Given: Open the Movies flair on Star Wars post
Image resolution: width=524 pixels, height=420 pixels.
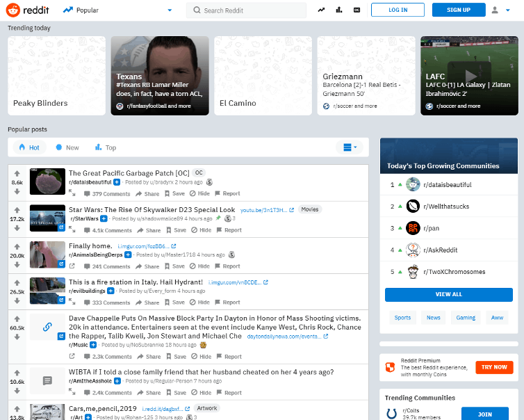Looking at the screenshot, I should [310, 209].
